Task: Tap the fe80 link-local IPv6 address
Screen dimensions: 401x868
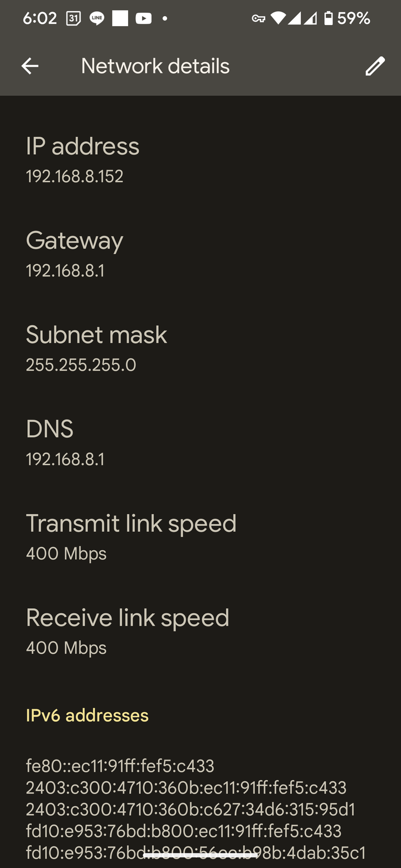Action: pyautogui.click(x=120, y=766)
